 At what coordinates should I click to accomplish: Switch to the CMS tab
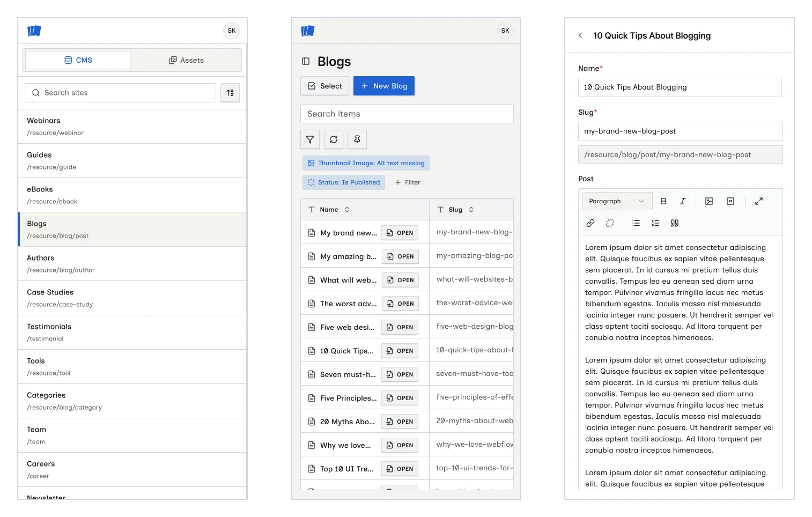tap(78, 60)
